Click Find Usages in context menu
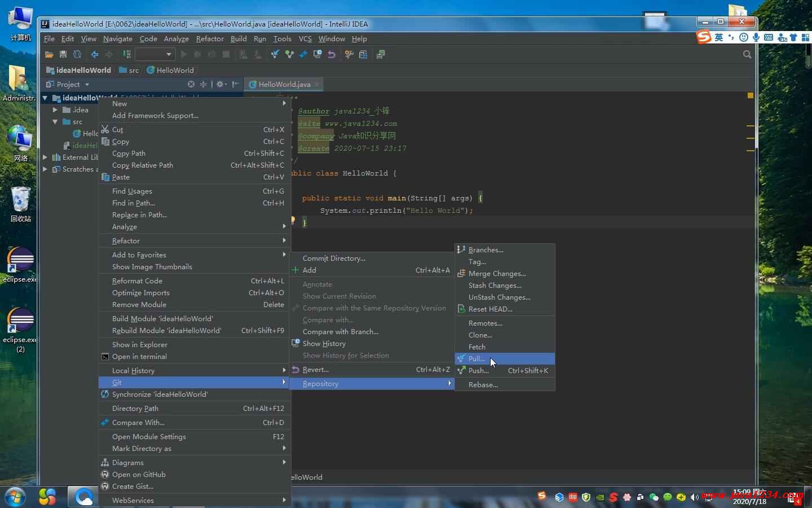812x508 pixels. pos(194,191)
